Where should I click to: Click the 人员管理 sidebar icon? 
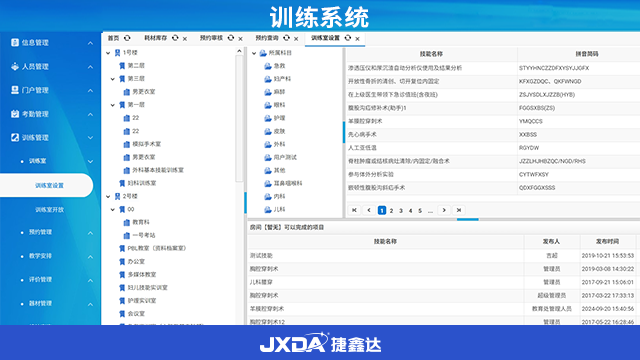pos(15,66)
